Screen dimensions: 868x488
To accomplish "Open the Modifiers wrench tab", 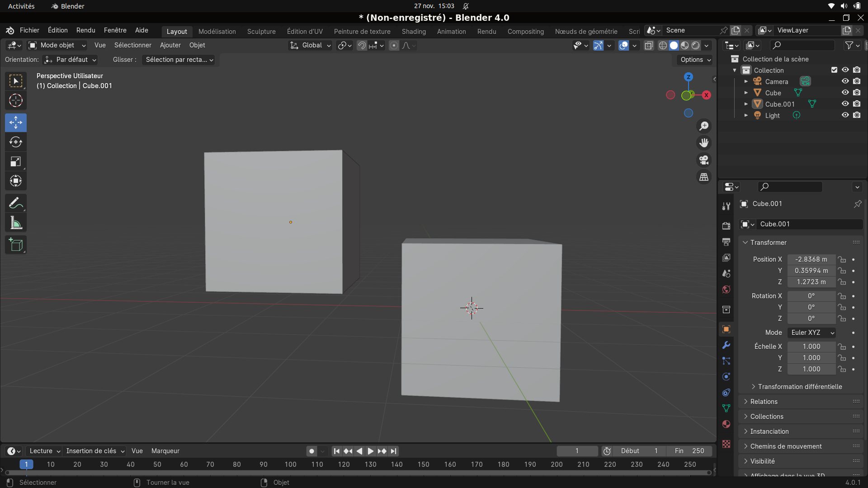I will [x=726, y=345].
